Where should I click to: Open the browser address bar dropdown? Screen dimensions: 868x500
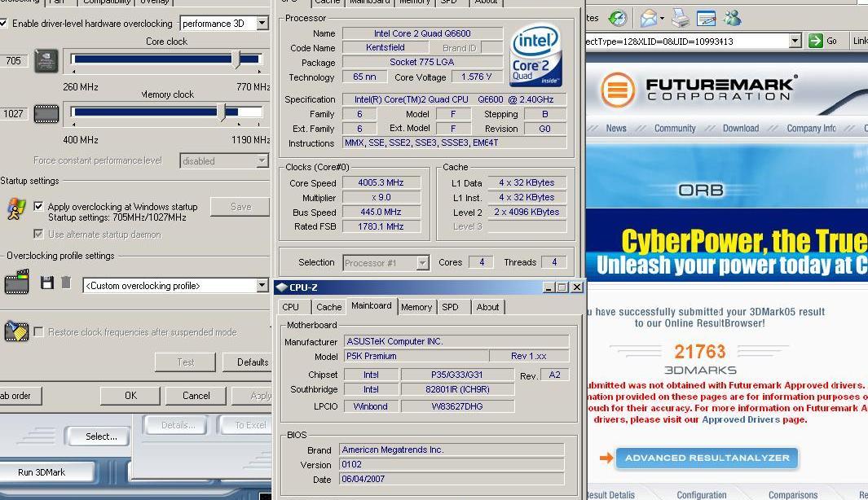(795, 41)
